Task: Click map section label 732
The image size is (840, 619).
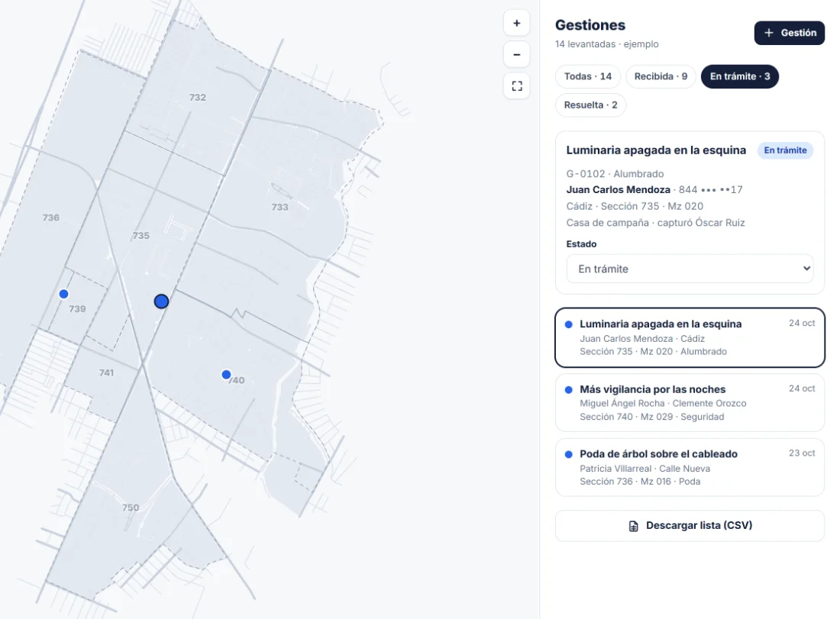Action: pos(197,98)
